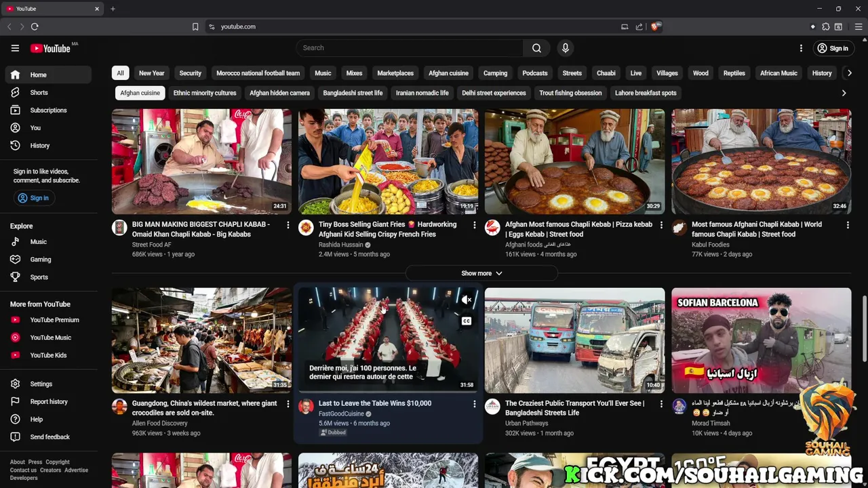Image resolution: width=868 pixels, height=488 pixels.
Task: Click the YouTube logo
Action: point(50,48)
